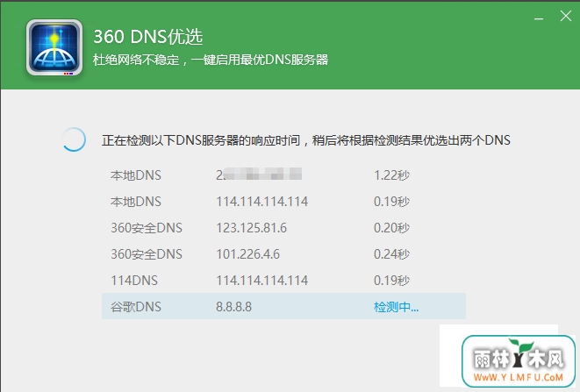Image resolution: width=580 pixels, height=392 pixels.
Task: Minimize the 360 DNS优选 window
Action: coord(539,18)
